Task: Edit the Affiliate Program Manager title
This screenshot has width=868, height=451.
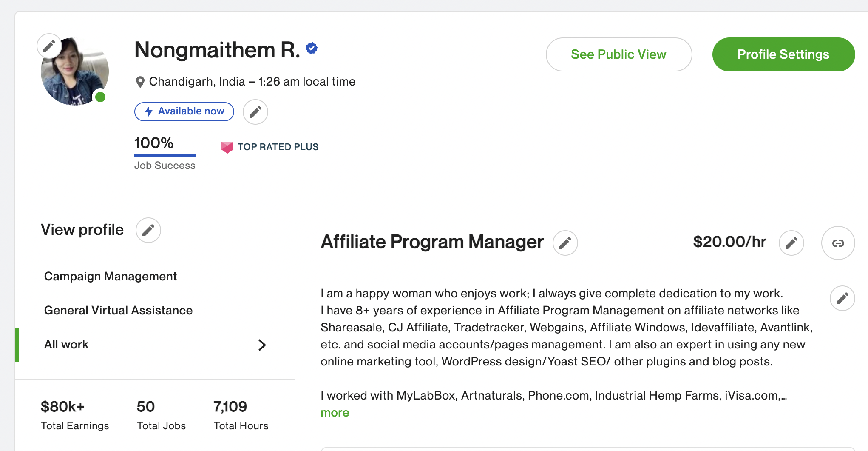Action: [x=565, y=243]
